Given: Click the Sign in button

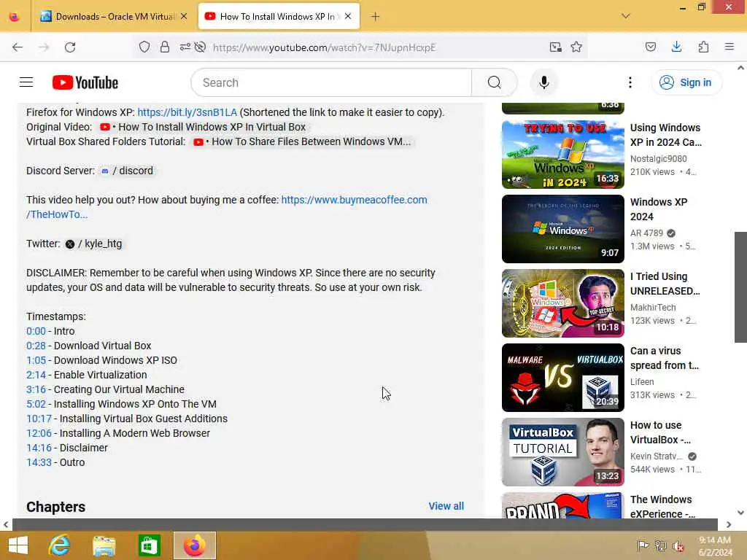Looking at the screenshot, I should pyautogui.click(x=686, y=82).
